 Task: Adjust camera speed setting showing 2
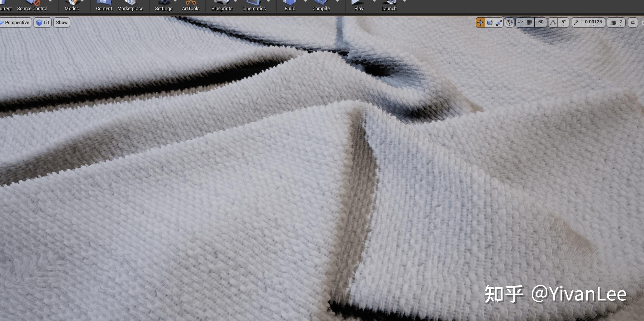point(616,23)
